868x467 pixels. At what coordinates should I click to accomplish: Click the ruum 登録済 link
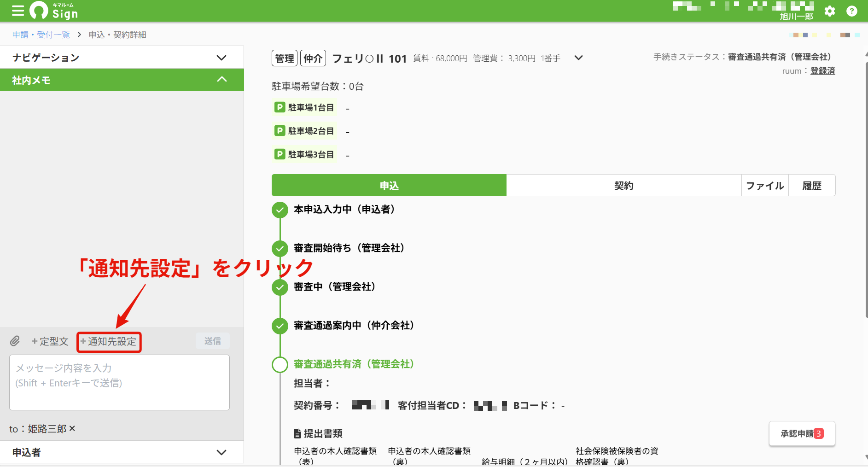[822, 71]
